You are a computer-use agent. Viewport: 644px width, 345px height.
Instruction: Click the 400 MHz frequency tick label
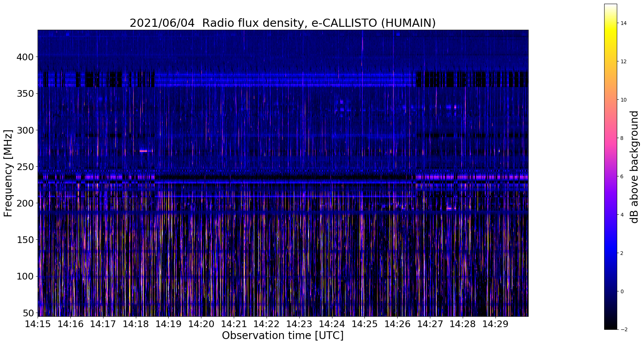point(25,57)
